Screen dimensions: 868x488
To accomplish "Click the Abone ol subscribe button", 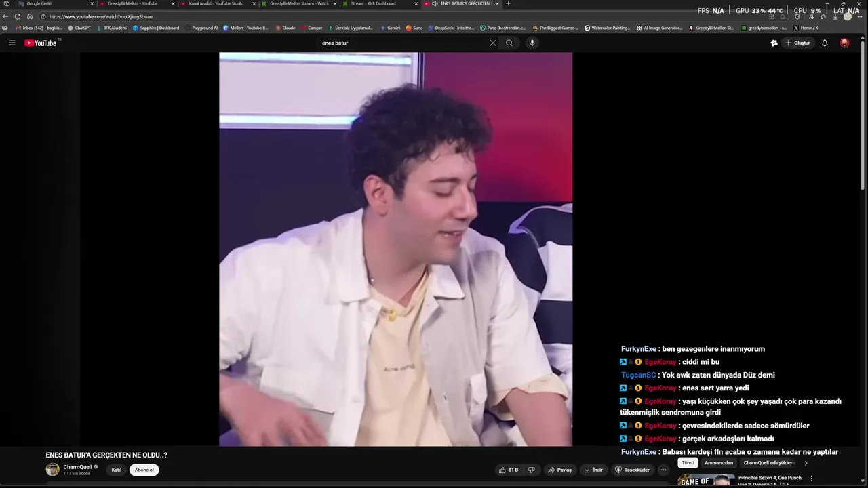I will pos(144,470).
